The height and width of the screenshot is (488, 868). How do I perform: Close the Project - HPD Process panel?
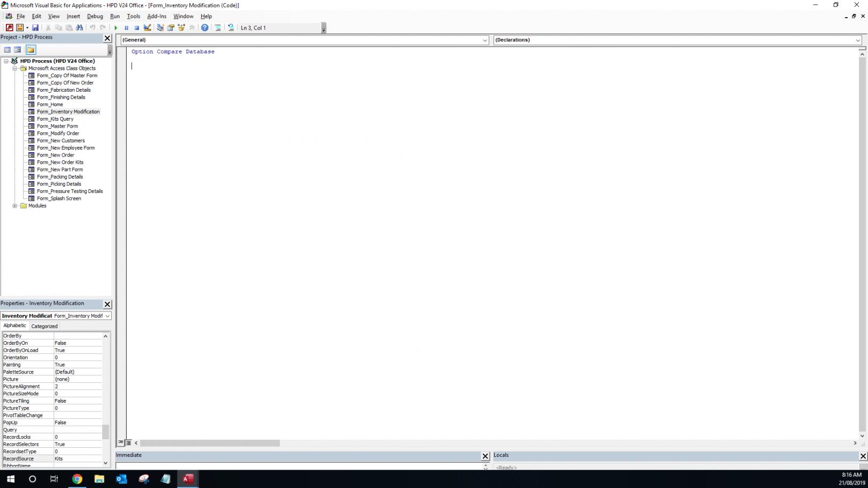click(x=107, y=38)
